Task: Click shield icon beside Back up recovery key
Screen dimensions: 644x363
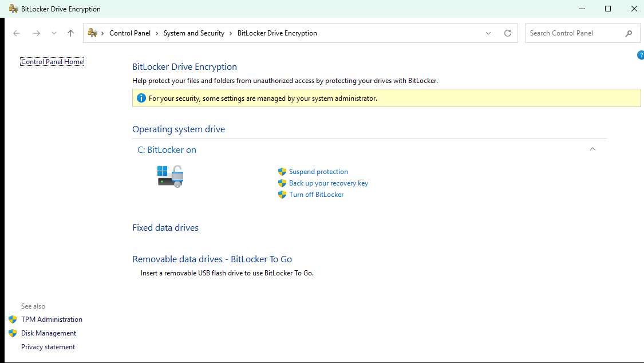Action: tap(282, 183)
